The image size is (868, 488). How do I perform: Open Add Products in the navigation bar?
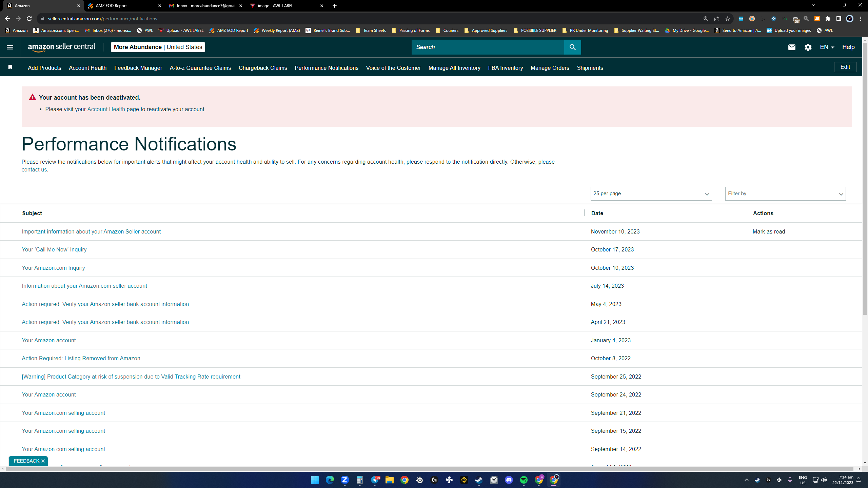[44, 68]
